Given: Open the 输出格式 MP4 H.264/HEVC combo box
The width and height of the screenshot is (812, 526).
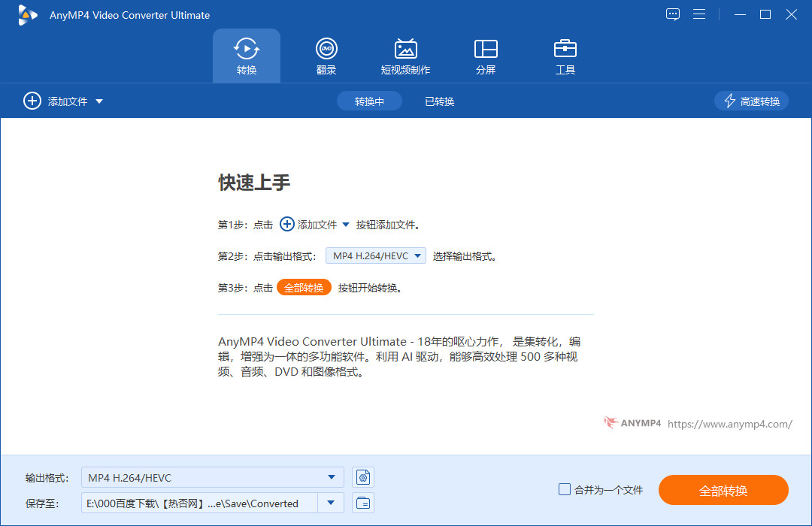Looking at the screenshot, I should click(212, 477).
